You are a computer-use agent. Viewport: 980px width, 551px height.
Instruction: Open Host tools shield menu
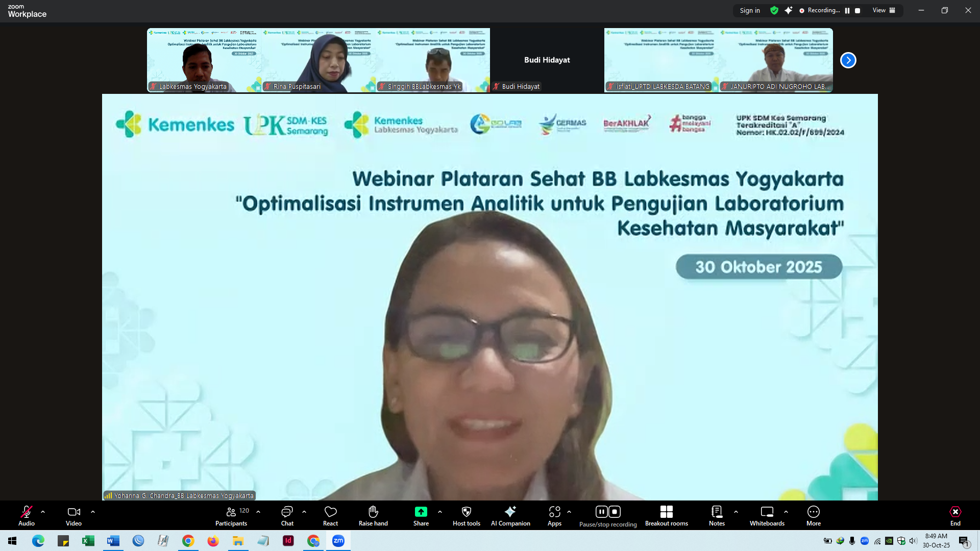click(x=467, y=515)
